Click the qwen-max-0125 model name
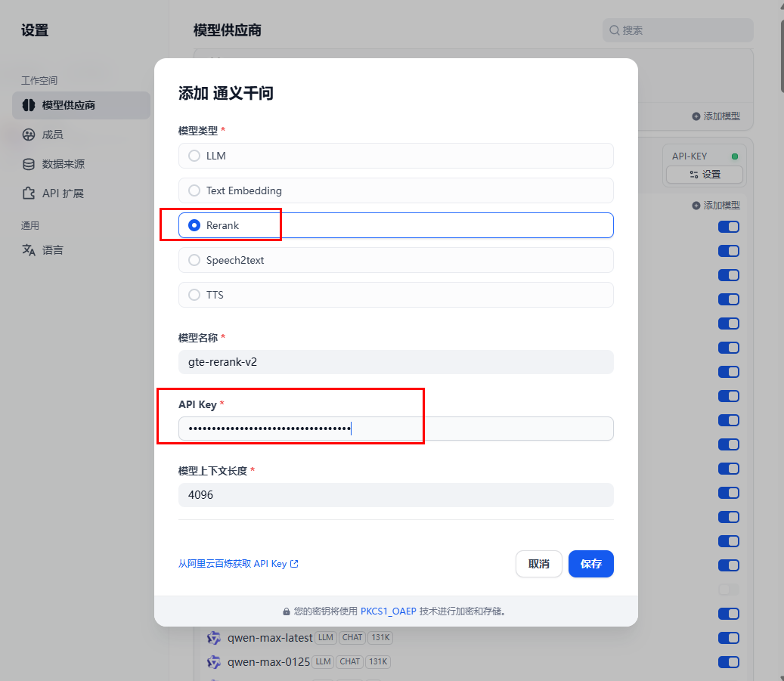The image size is (784, 681). (269, 662)
